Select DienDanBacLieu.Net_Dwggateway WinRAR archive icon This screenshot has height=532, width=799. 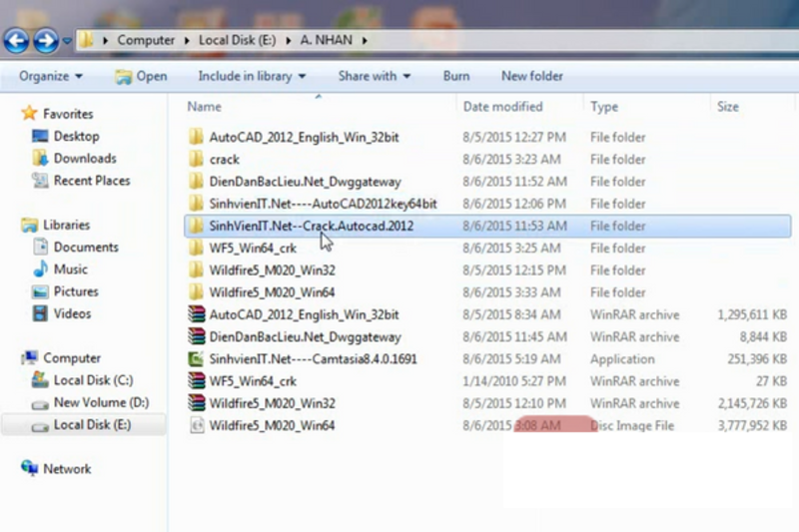tap(196, 336)
